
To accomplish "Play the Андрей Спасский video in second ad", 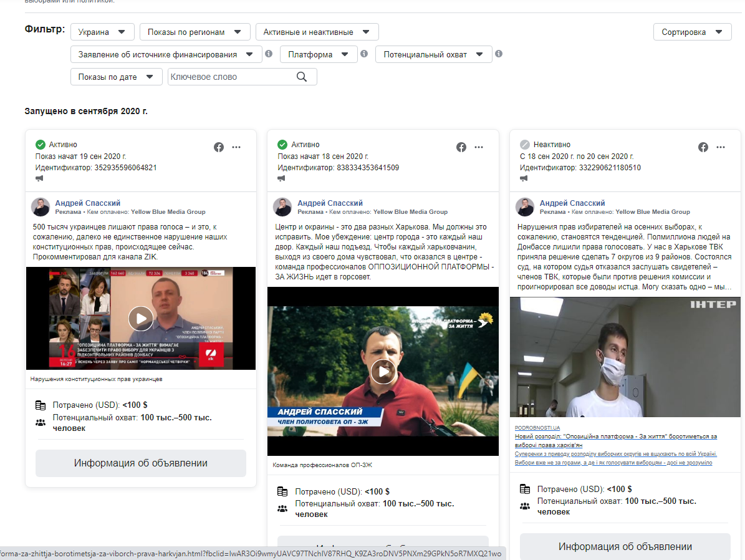I will (383, 372).
